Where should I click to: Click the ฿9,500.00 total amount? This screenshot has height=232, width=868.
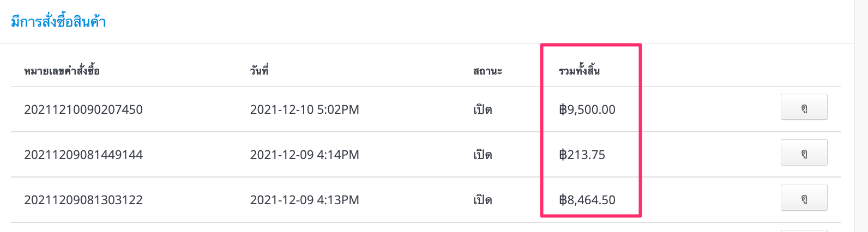coord(587,109)
